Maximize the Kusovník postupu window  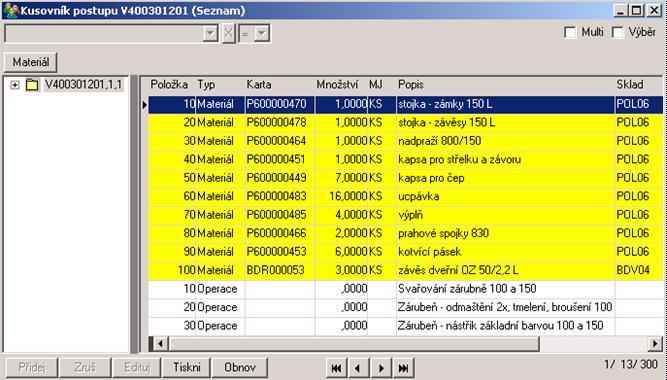coord(636,11)
